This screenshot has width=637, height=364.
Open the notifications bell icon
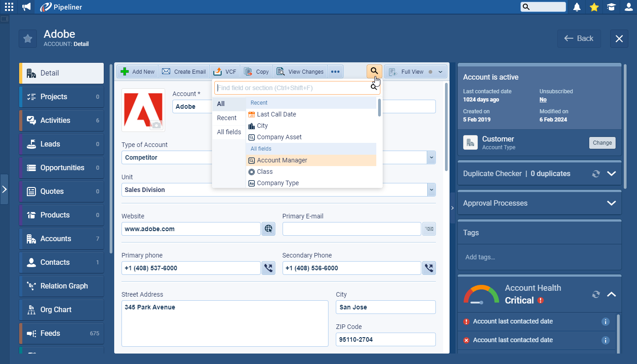click(x=577, y=7)
